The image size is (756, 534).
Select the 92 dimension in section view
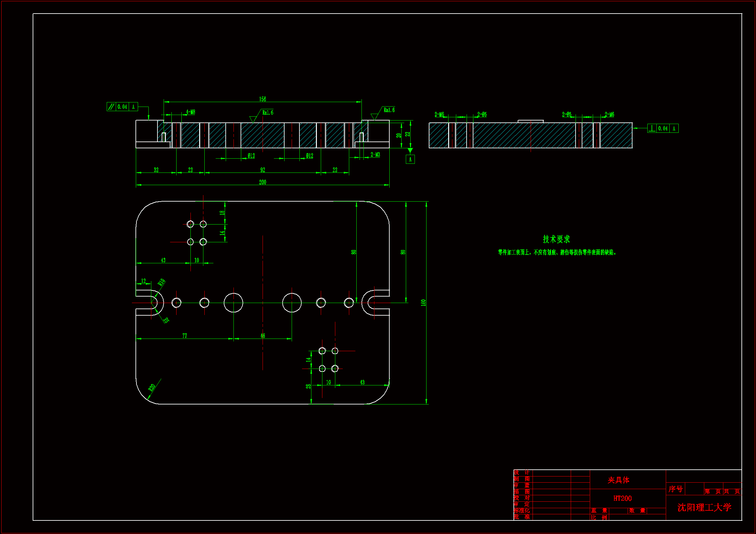[263, 170]
